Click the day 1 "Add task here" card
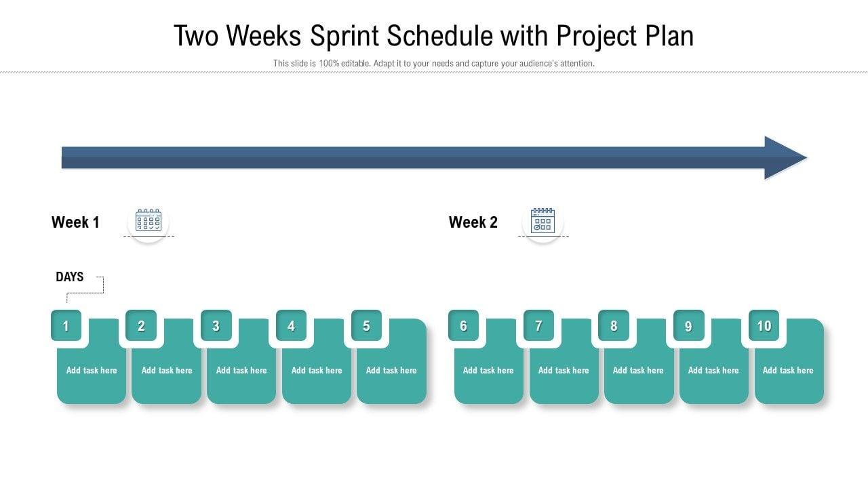The width and height of the screenshot is (868, 488). tap(92, 371)
